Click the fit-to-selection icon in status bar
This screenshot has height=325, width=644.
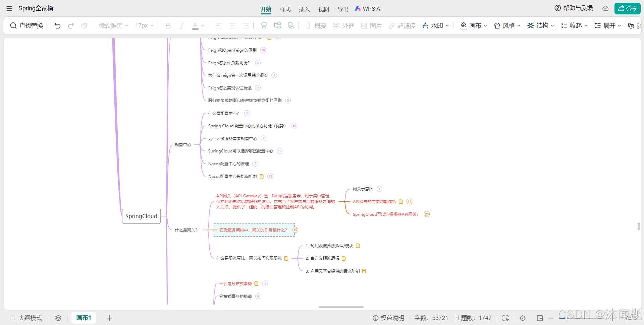(505, 318)
